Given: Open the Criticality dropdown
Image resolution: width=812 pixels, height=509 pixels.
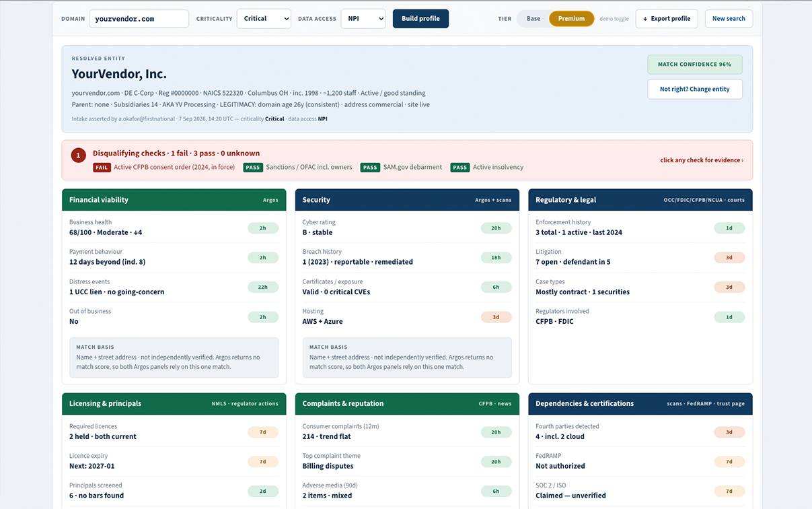Looking at the screenshot, I should tap(264, 19).
